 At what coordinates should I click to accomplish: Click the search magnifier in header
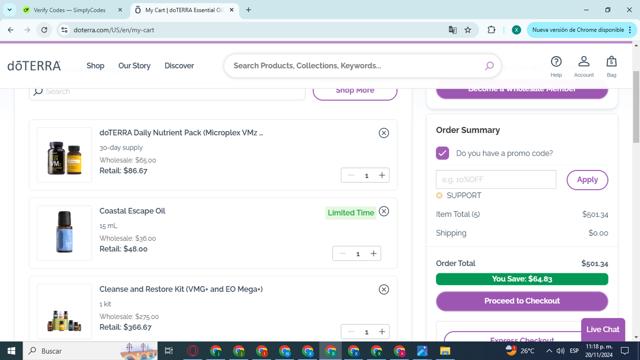point(489,66)
